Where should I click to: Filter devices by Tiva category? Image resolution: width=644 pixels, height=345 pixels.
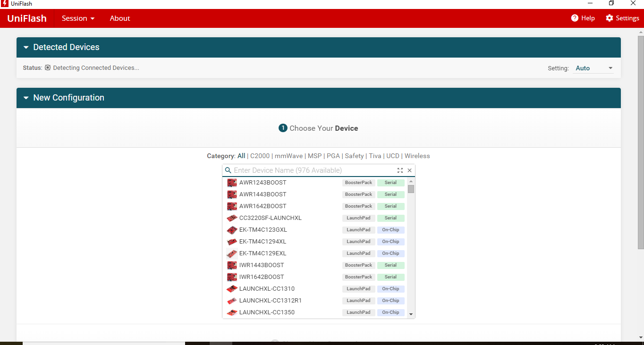(x=375, y=156)
